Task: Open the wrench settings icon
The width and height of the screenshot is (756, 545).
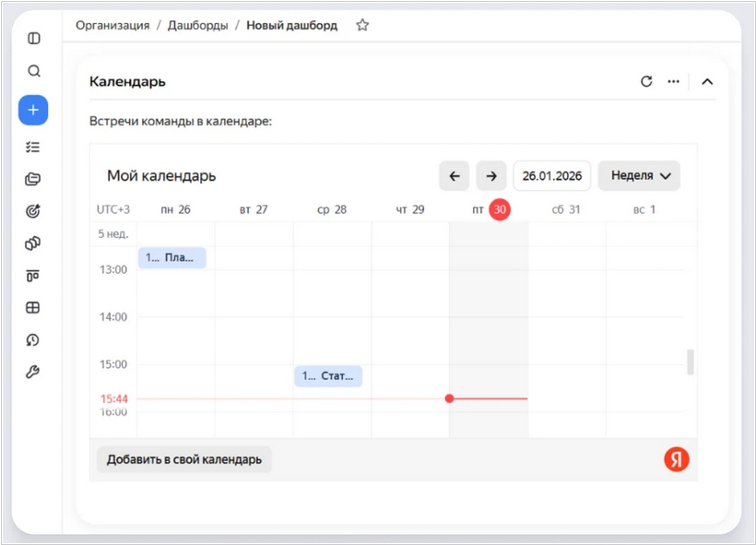Action: 33,373
